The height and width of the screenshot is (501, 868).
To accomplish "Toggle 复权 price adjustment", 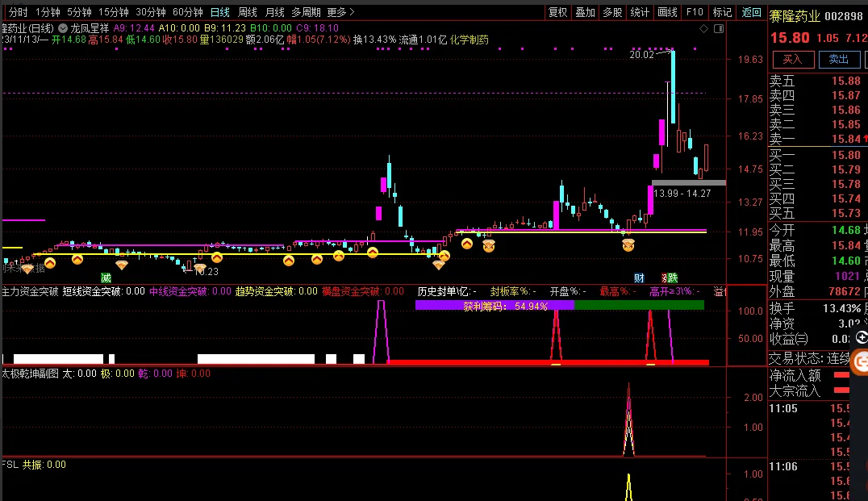I will (557, 12).
